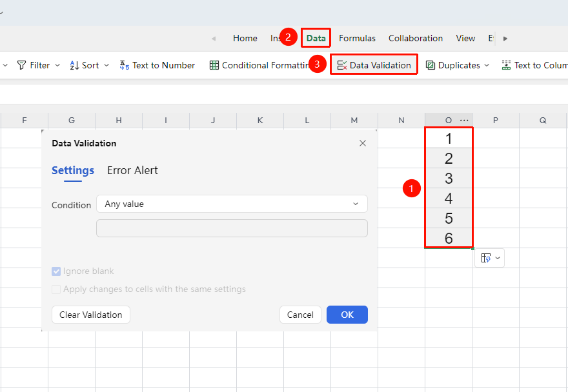The width and height of the screenshot is (568, 392).
Task: Click the Duplicates tool icon
Action: pos(431,65)
